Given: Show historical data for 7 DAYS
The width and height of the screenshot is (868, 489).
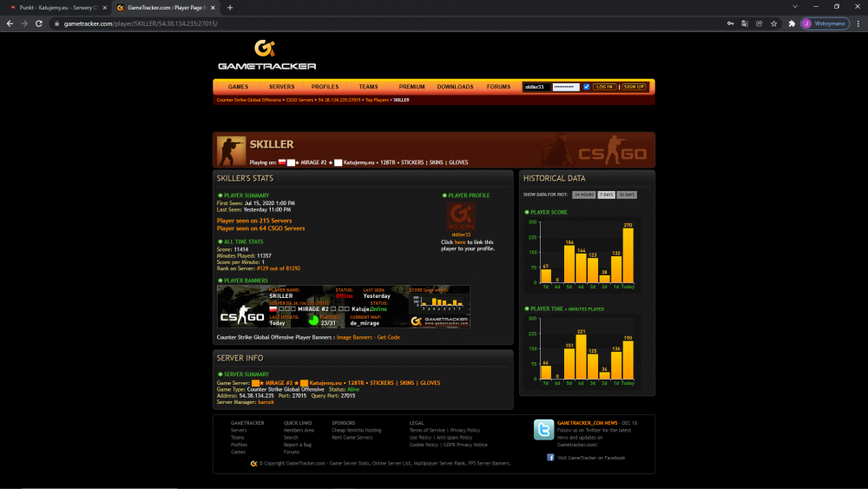Looking at the screenshot, I should click(x=606, y=195).
